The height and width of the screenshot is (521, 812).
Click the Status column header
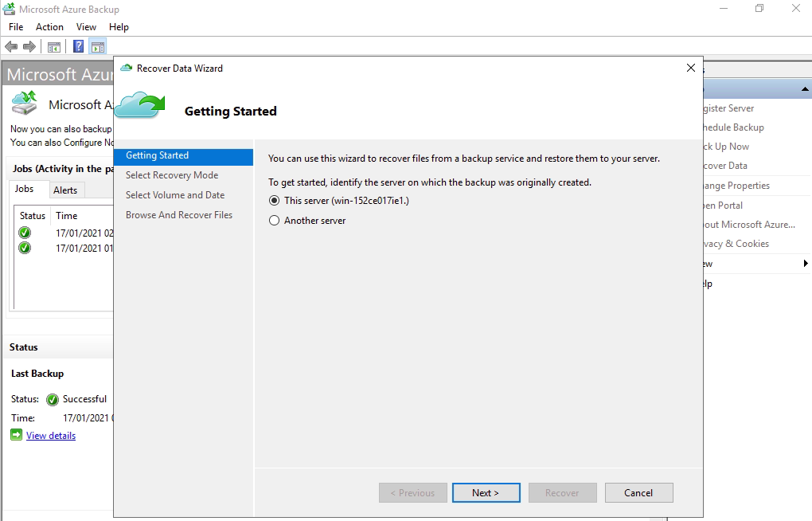[33, 216]
